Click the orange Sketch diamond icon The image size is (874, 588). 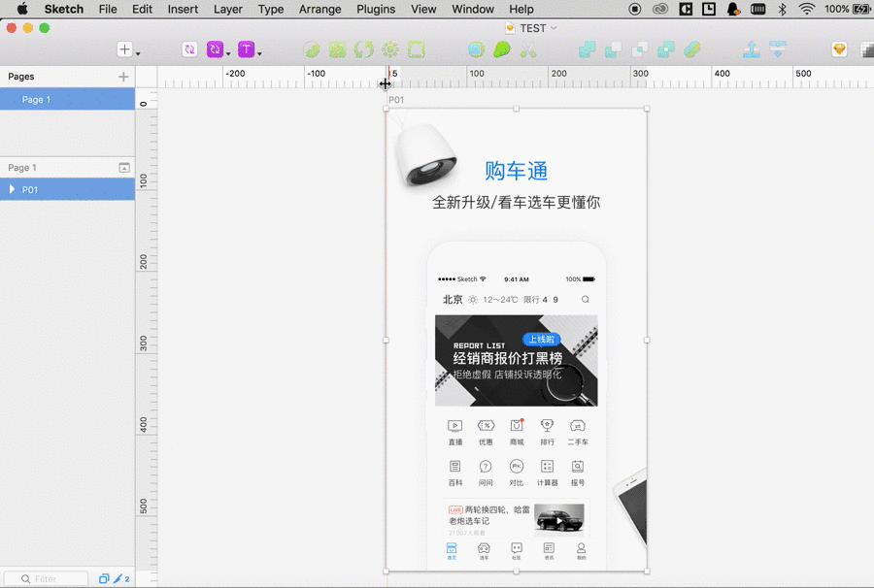click(840, 49)
